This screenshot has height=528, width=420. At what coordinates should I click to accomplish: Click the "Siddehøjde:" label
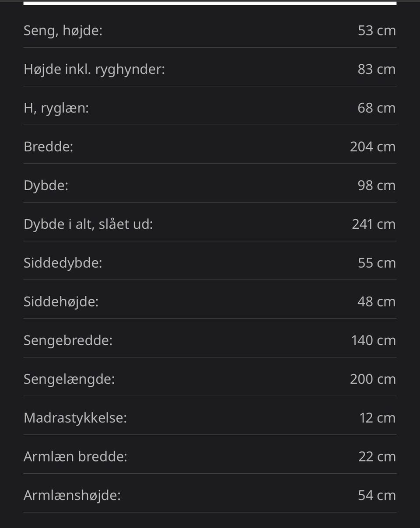click(x=61, y=301)
